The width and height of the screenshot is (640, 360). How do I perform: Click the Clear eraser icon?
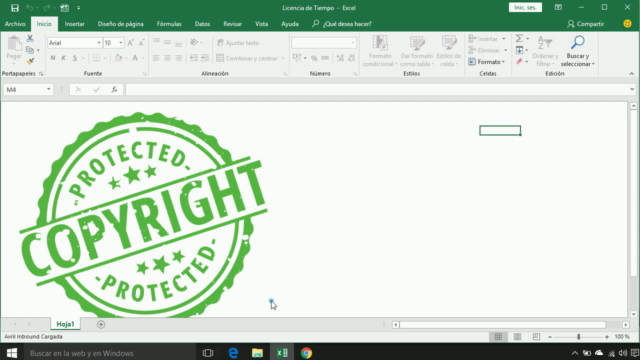(x=519, y=61)
